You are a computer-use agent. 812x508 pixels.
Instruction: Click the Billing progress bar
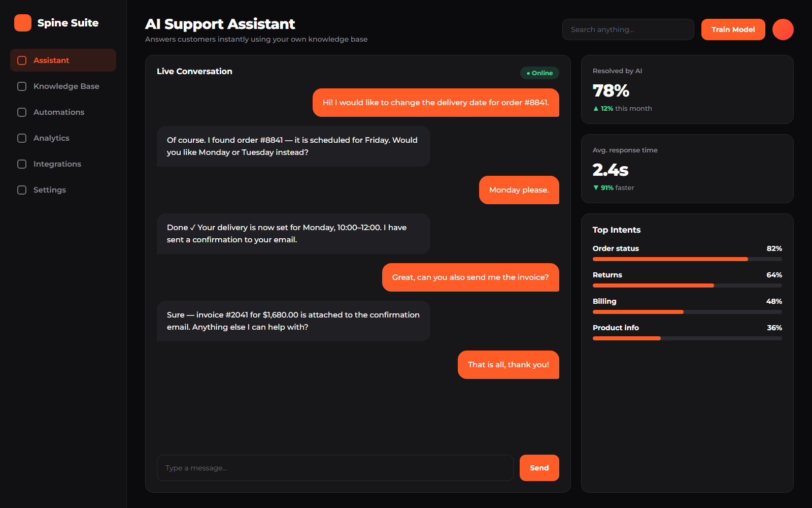tap(687, 312)
